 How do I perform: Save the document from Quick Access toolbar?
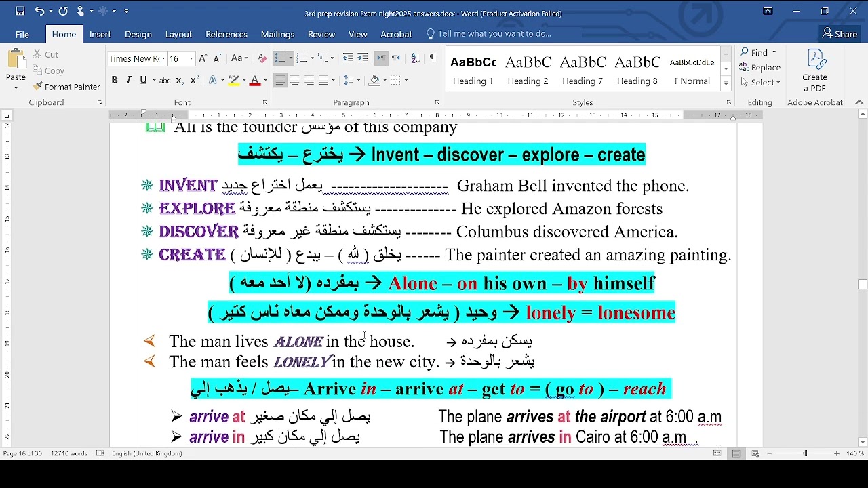[x=20, y=11]
